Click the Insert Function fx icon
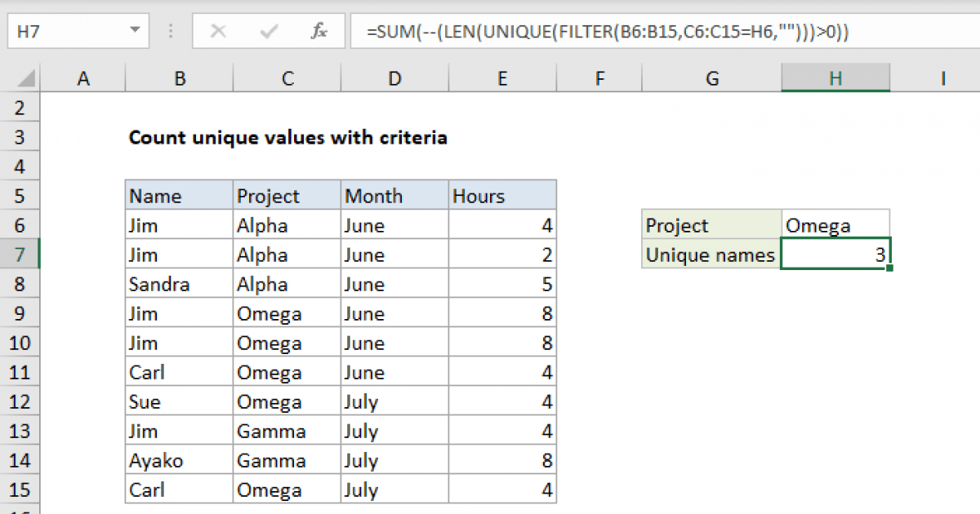 pyautogui.click(x=319, y=32)
